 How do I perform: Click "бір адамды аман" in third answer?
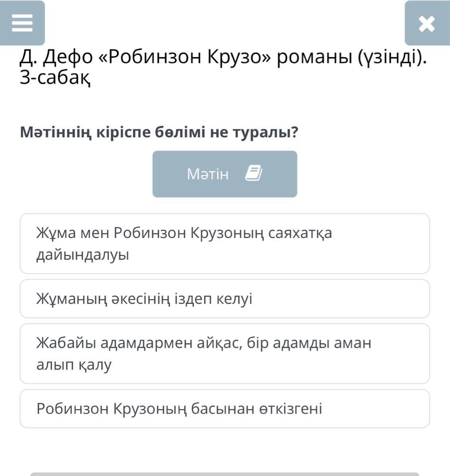pyautogui.click(x=309, y=342)
